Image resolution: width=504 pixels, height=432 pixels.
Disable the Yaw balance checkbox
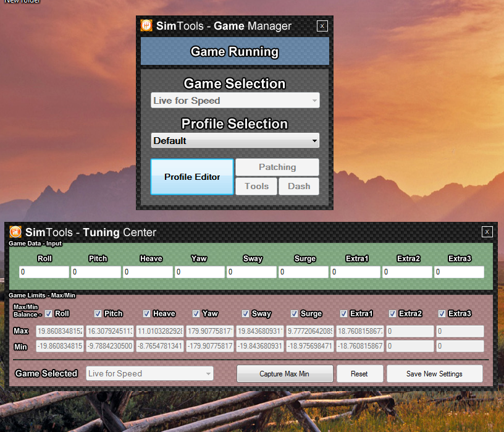(x=196, y=313)
